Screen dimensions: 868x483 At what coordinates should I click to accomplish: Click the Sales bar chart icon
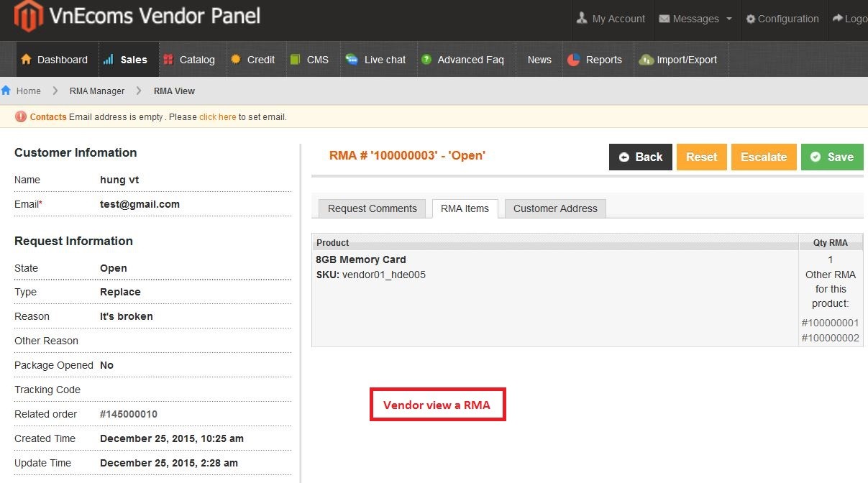tap(109, 60)
